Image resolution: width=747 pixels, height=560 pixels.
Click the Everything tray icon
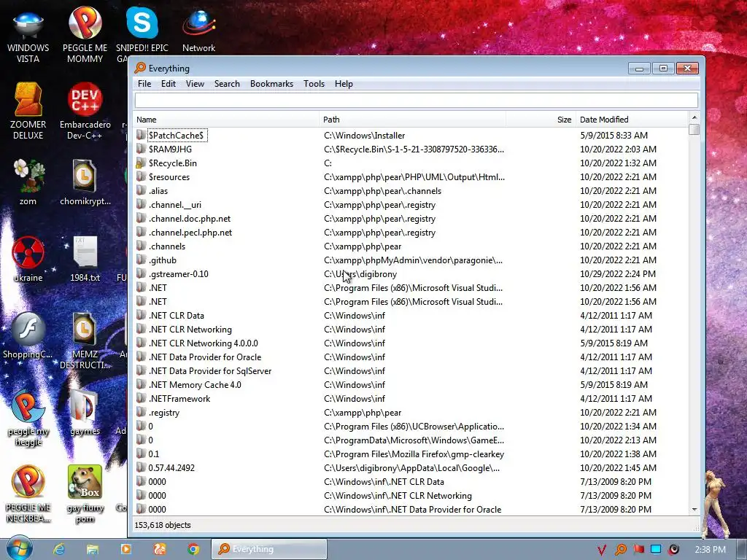(x=620, y=550)
